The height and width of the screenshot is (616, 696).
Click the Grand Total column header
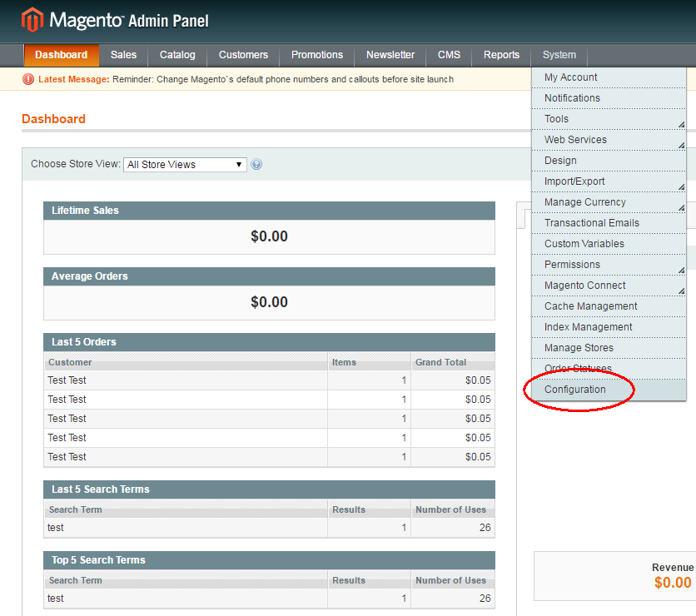click(453, 362)
